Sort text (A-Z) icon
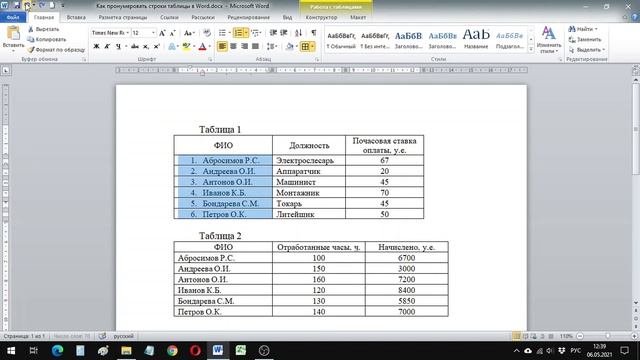Viewport: 640px width, 360px height. (298, 33)
